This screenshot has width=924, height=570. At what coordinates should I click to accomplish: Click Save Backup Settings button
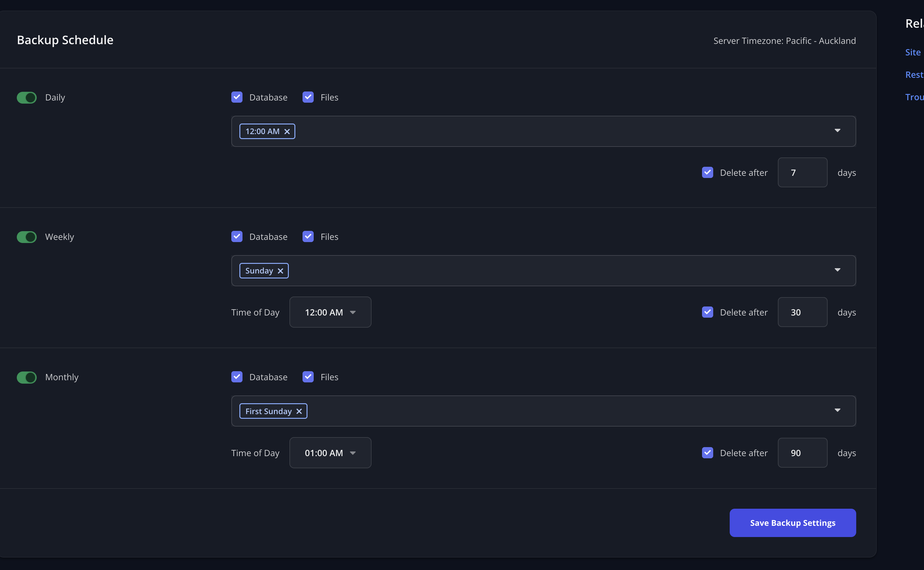[x=792, y=523]
